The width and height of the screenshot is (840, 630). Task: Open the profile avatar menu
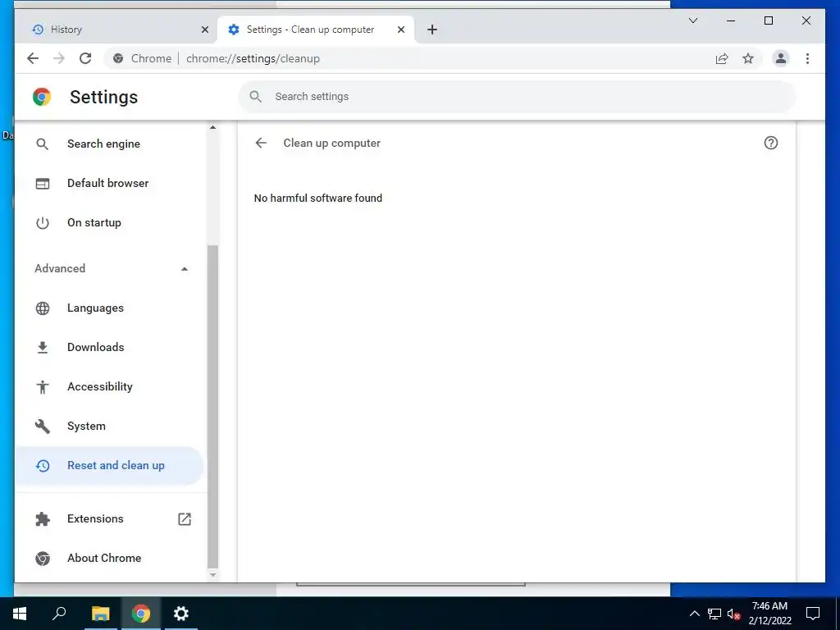(781, 58)
